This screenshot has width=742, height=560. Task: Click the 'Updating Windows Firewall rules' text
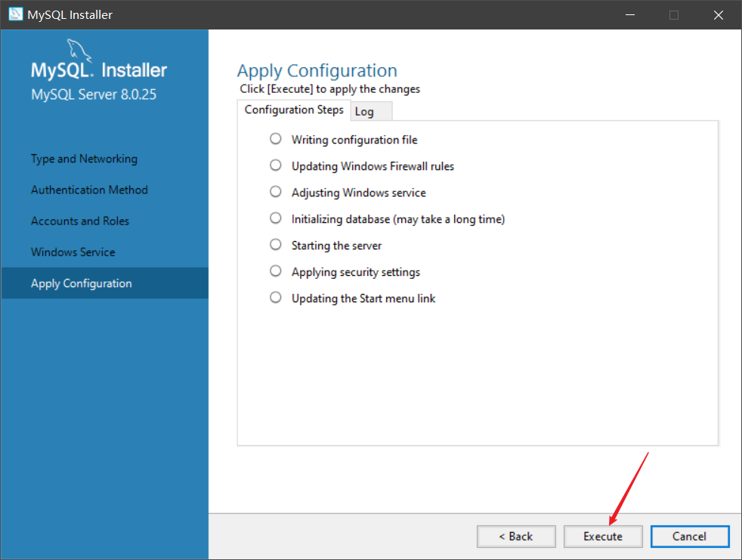tap(373, 166)
